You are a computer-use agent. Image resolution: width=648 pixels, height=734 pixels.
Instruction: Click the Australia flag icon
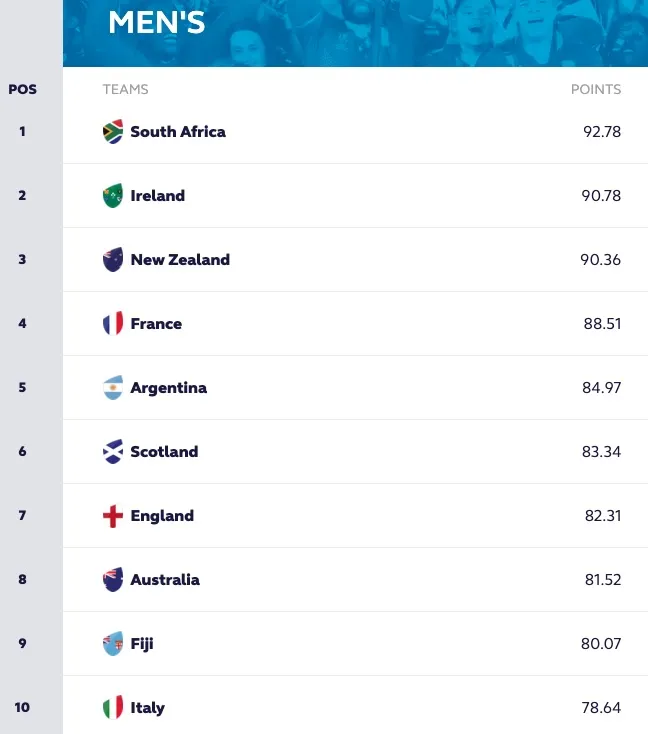pyautogui.click(x=113, y=580)
